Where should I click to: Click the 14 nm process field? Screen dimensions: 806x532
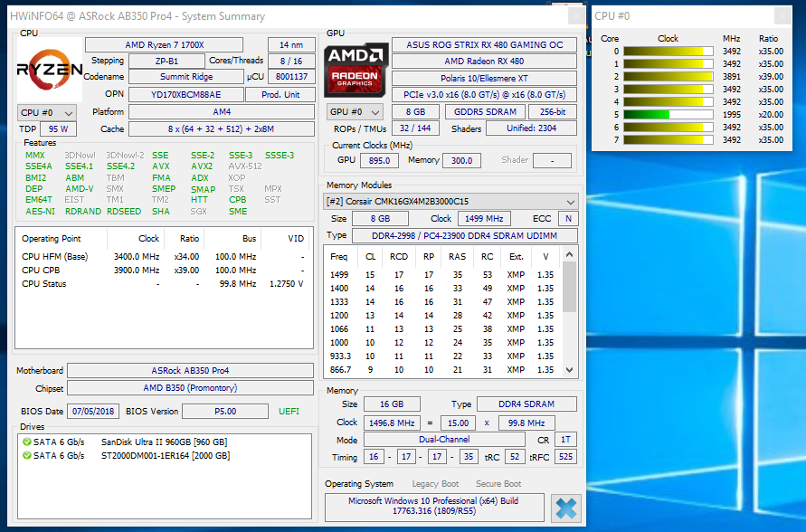point(291,44)
